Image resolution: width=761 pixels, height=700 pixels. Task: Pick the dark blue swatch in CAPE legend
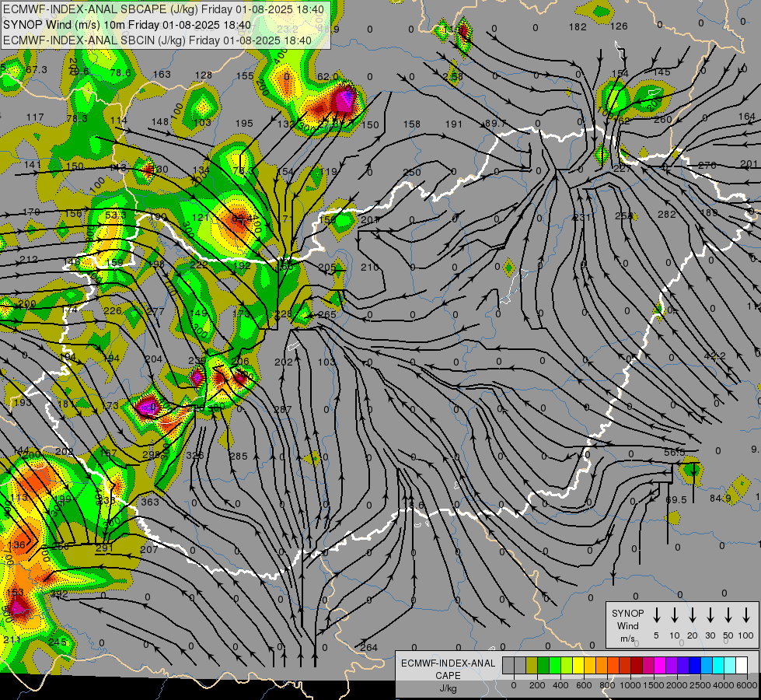click(x=695, y=666)
